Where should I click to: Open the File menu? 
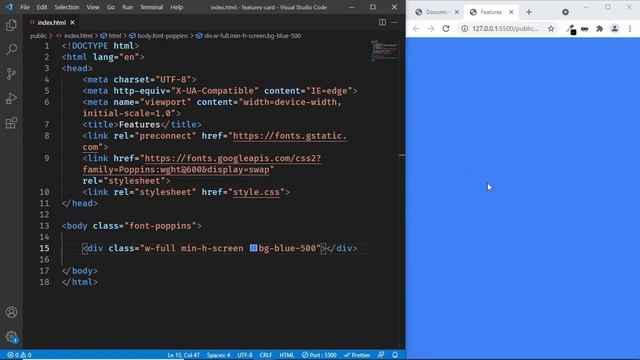tap(25, 7)
